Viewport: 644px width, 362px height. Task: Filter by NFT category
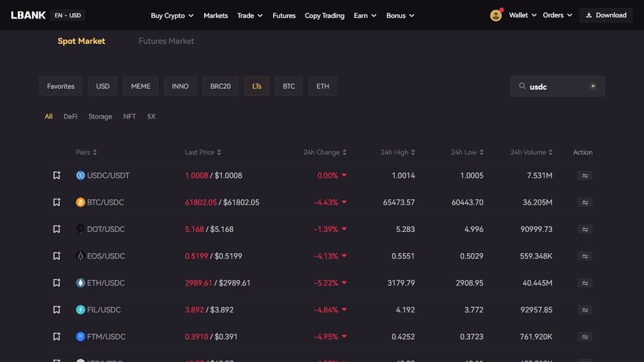click(x=129, y=117)
